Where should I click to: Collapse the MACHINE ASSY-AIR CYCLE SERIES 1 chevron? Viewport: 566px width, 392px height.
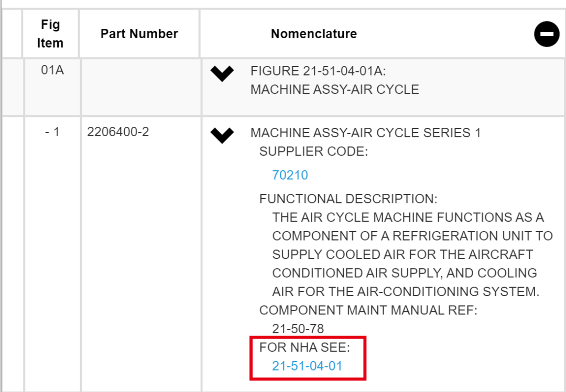click(x=222, y=135)
